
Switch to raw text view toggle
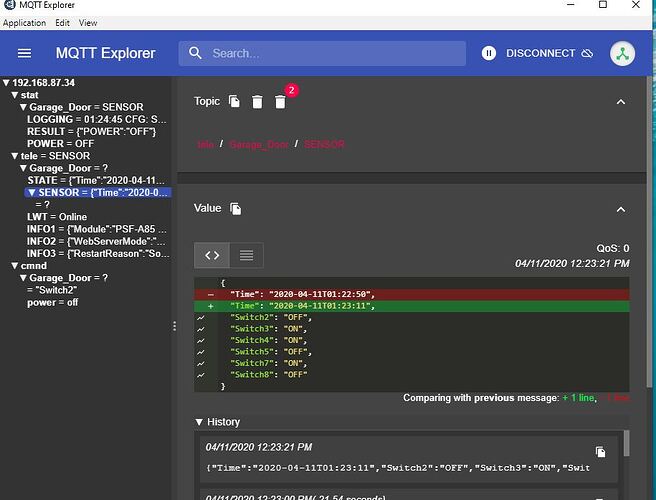[x=246, y=255]
